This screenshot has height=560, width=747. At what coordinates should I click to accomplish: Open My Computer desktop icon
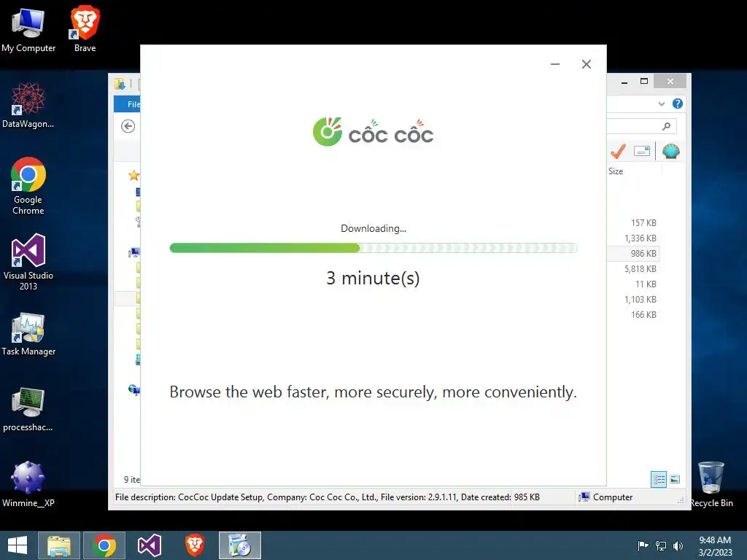coord(28,29)
